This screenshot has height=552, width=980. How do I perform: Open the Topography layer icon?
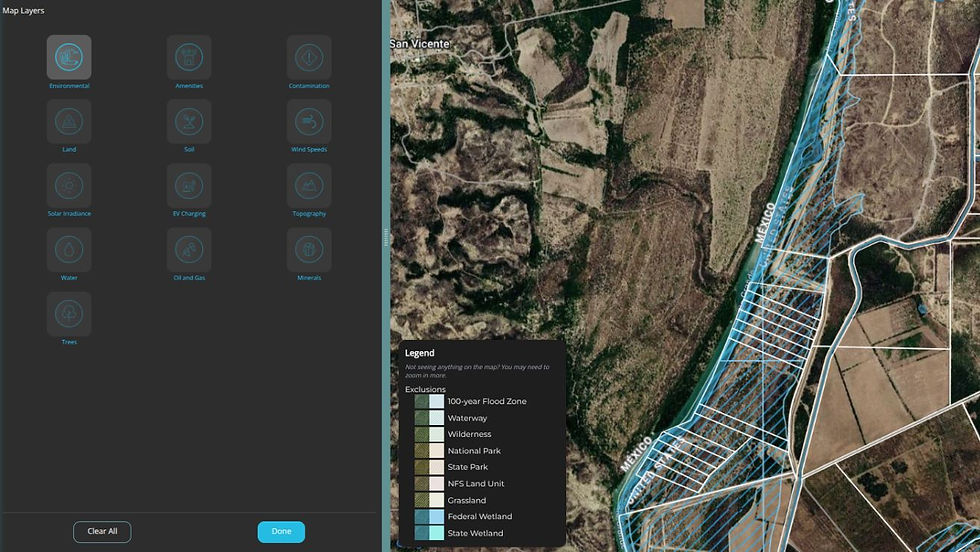point(309,186)
